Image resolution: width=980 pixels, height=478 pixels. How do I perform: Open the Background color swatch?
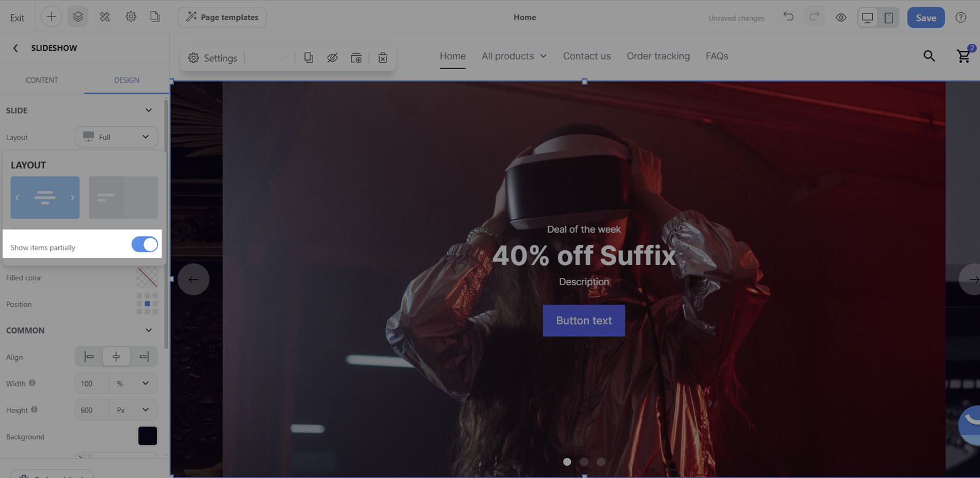pyautogui.click(x=148, y=436)
